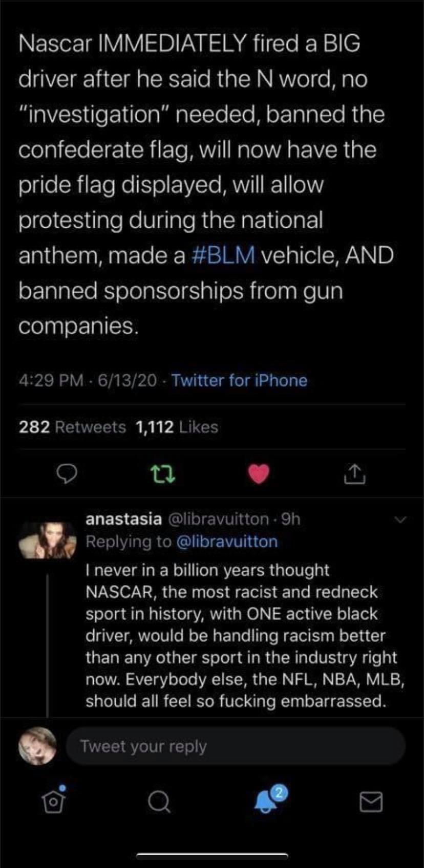Expand the reply options chevron
The width and height of the screenshot is (424, 868).
tap(400, 520)
